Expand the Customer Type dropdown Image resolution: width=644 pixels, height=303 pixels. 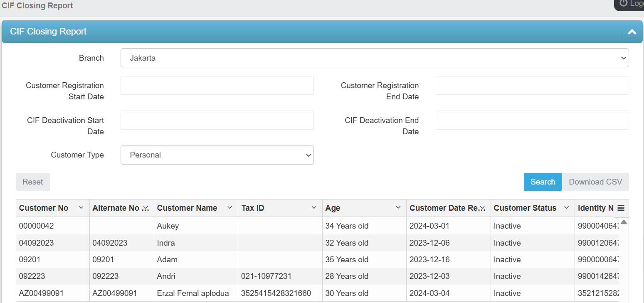pos(217,155)
